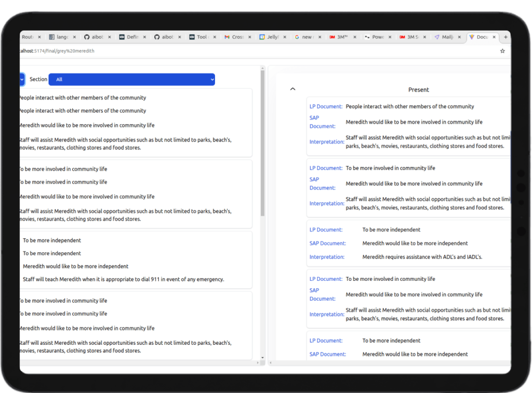Close the Defin tab
Viewport: 532px width, 393px height.
coord(144,37)
